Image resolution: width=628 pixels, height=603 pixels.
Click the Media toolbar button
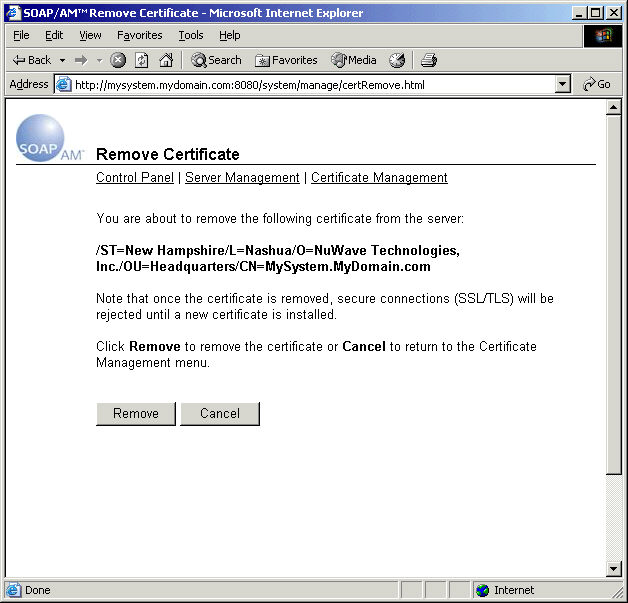coord(354,60)
